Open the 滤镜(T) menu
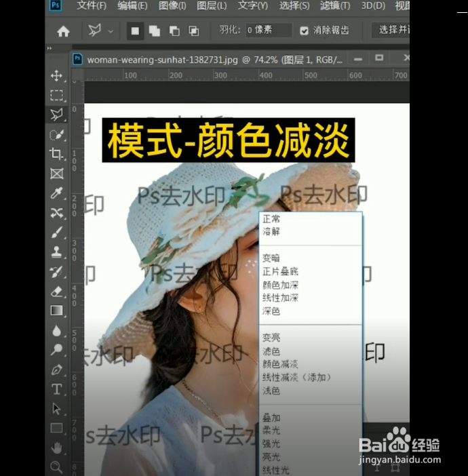The width and height of the screenshot is (468, 476). [x=335, y=5]
